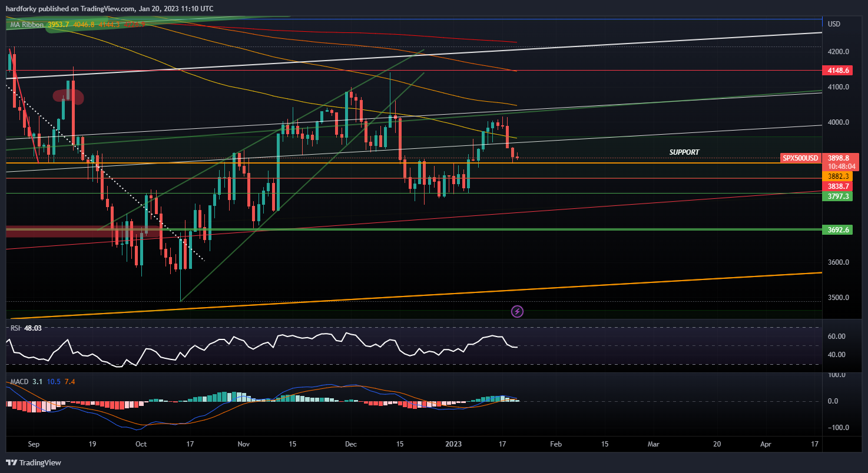
Task: Click the Dec date axis label
Action: coord(351,444)
